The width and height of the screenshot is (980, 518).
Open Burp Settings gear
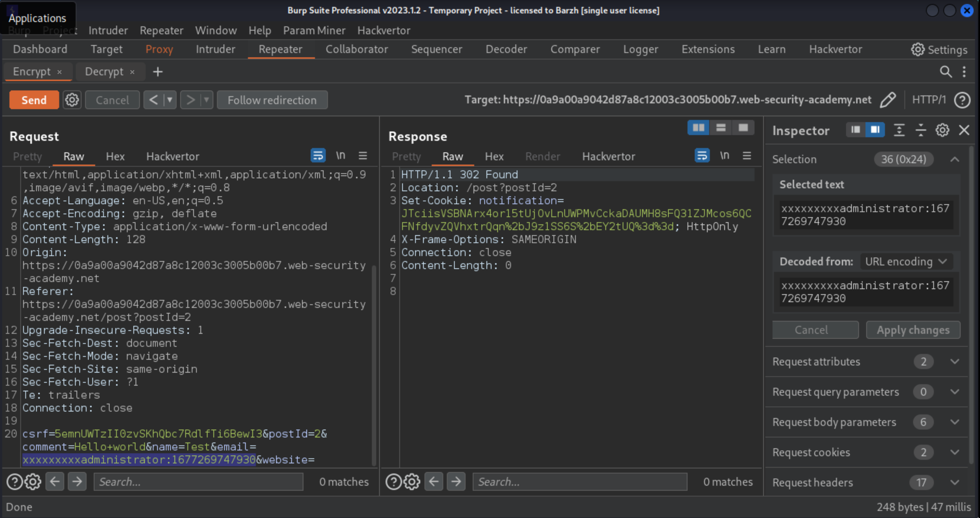click(x=939, y=49)
